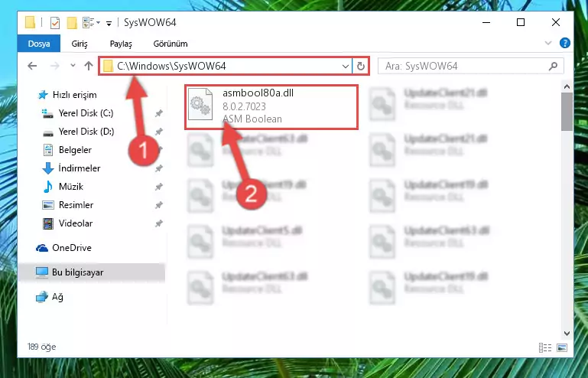Expand the address bar history dropdown
588x378 pixels.
pos(346,67)
